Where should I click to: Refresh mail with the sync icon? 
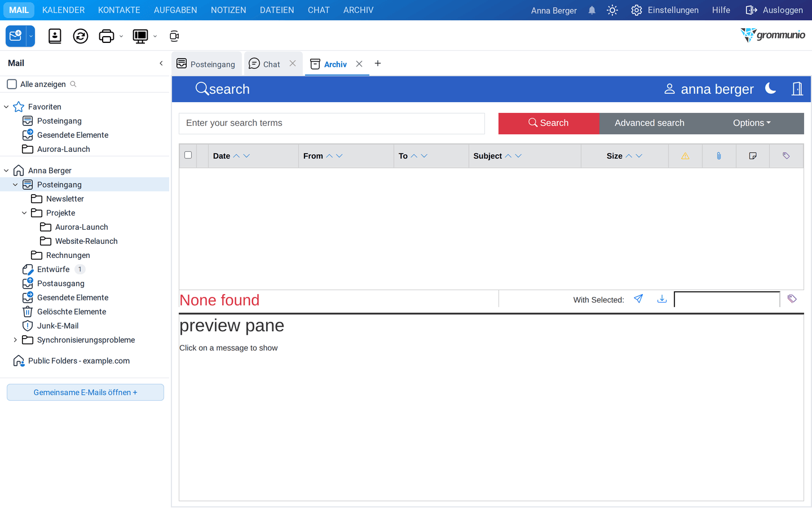click(x=81, y=36)
